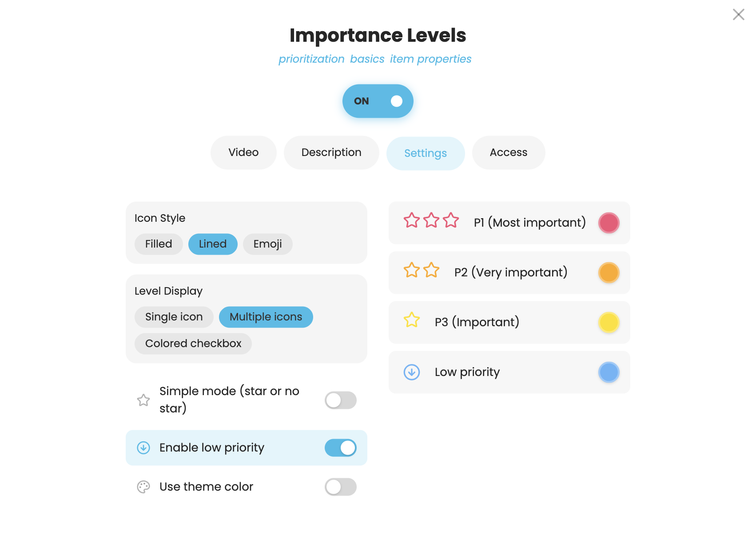Click the yellow color swatch for P3
Viewport: 756px width, 552px height.
[609, 323]
